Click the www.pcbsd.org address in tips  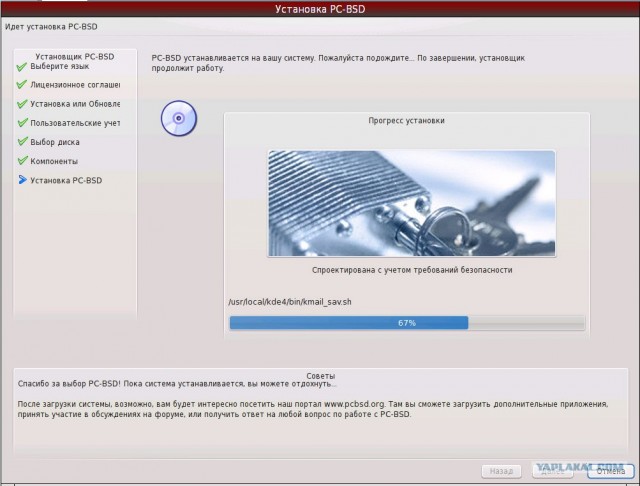click(354, 404)
